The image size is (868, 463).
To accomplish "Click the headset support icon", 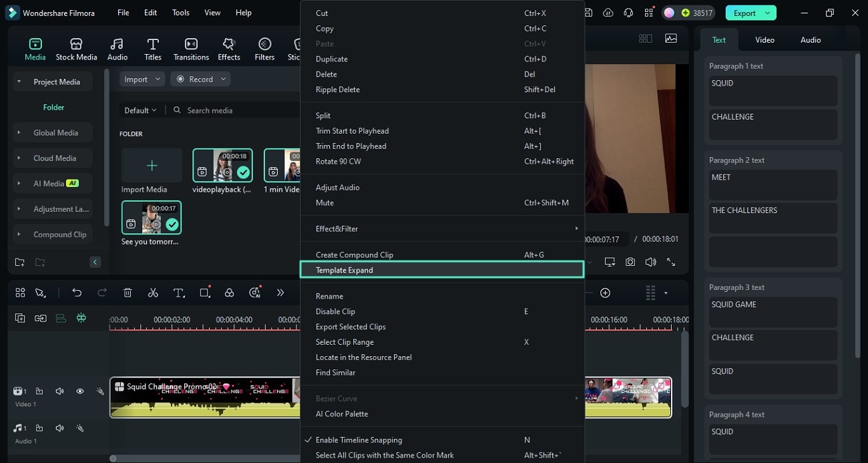I will tap(628, 13).
